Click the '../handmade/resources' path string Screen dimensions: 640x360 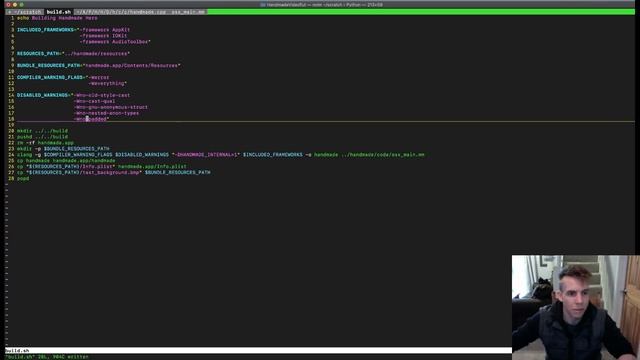(x=96, y=53)
